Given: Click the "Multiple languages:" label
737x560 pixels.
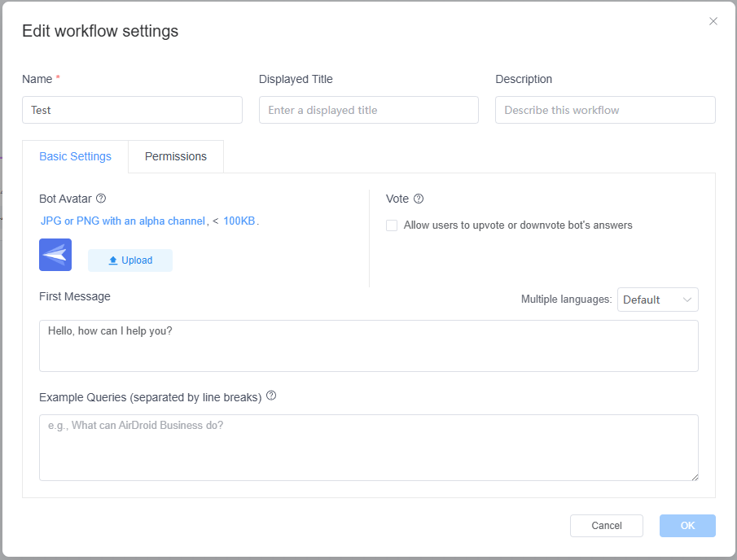Looking at the screenshot, I should tap(566, 300).
